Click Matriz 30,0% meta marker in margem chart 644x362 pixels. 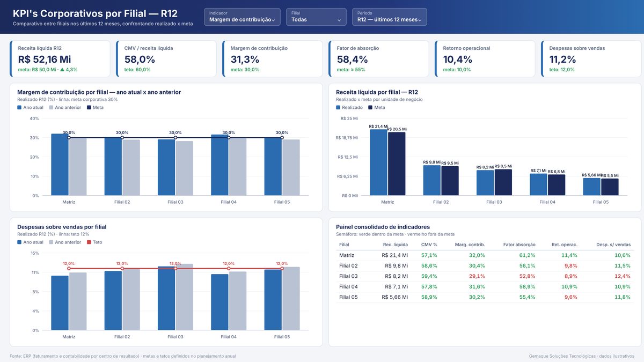[69, 138]
